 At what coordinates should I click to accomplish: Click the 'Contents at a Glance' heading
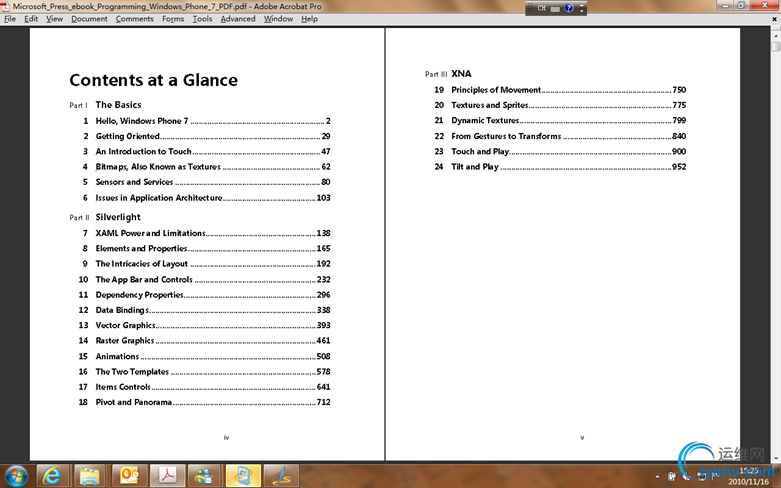coord(153,80)
